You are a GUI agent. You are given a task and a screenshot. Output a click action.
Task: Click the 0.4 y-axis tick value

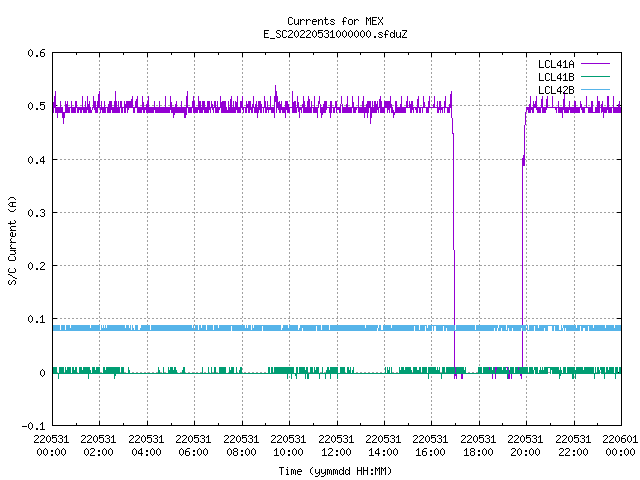tap(36, 160)
